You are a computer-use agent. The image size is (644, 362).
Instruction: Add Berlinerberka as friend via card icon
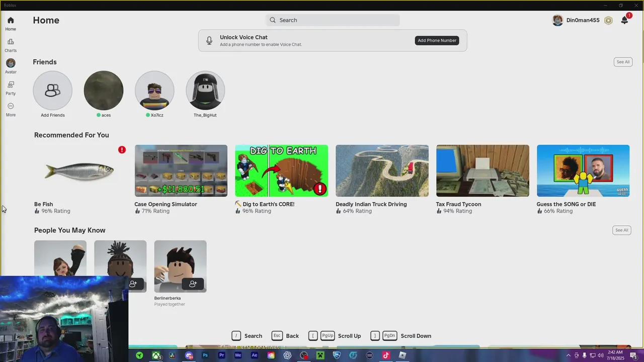coord(193,284)
